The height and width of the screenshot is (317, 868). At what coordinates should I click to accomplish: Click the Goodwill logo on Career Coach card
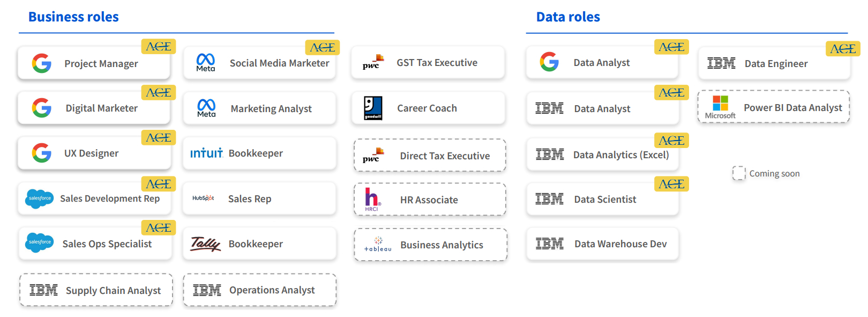pos(373,108)
